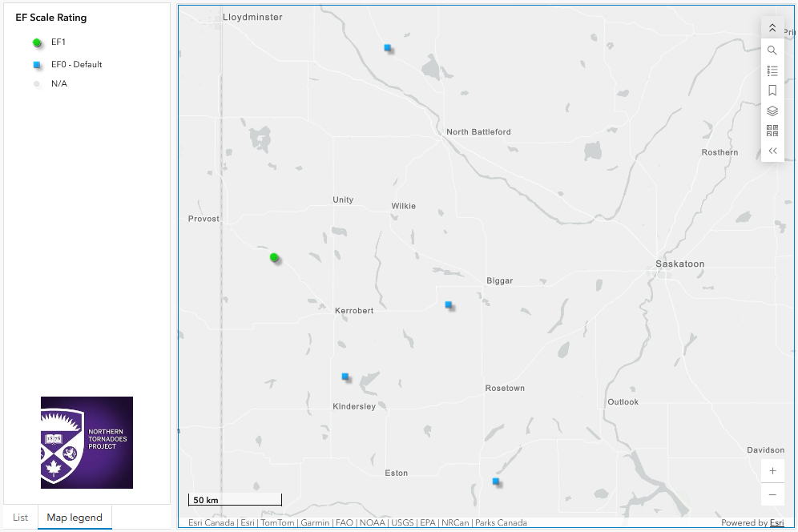This screenshot has height=532, width=798.
Task: Select the EF0 marker near Biggar
Action: (x=449, y=305)
